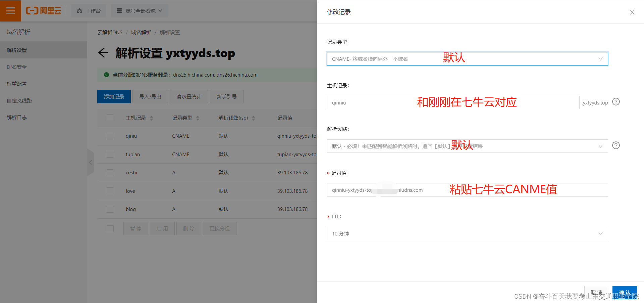Screen dimensions: 644x303
Task: Toggle the bottom bulk-select checkbox
Action: [110, 229]
